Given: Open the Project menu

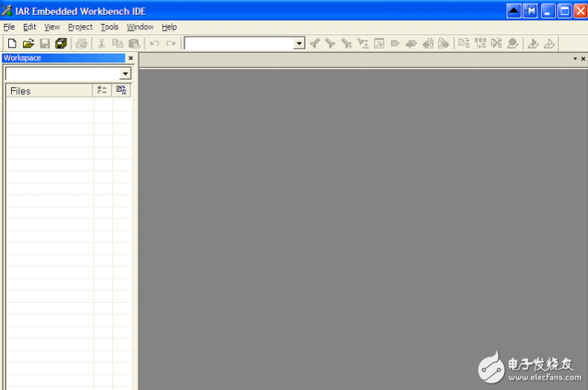Looking at the screenshot, I should pos(80,27).
